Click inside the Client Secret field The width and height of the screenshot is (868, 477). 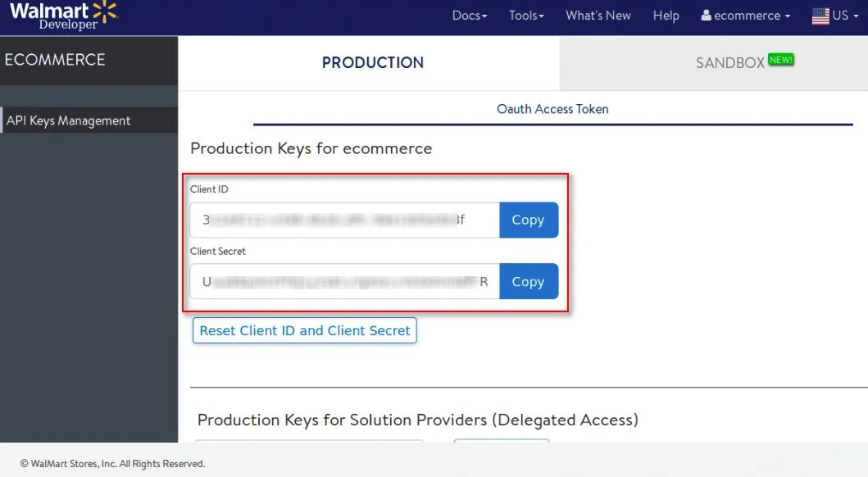tap(344, 281)
